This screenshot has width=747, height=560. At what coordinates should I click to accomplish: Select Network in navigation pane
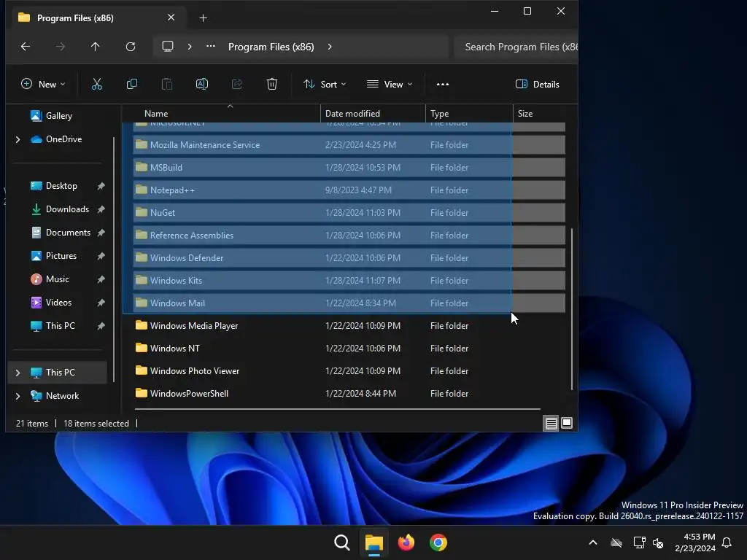pos(62,396)
